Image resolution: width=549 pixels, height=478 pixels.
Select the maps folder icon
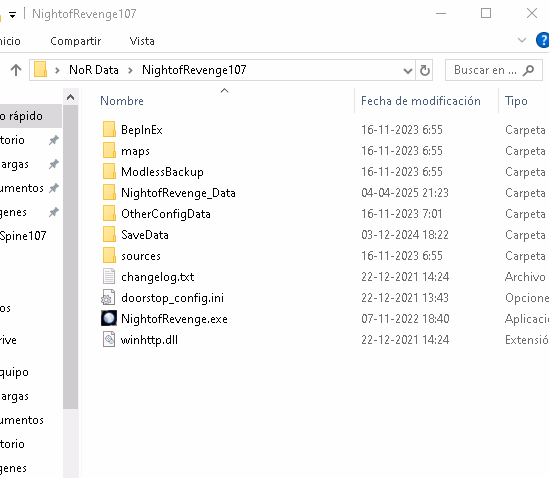tap(109, 151)
